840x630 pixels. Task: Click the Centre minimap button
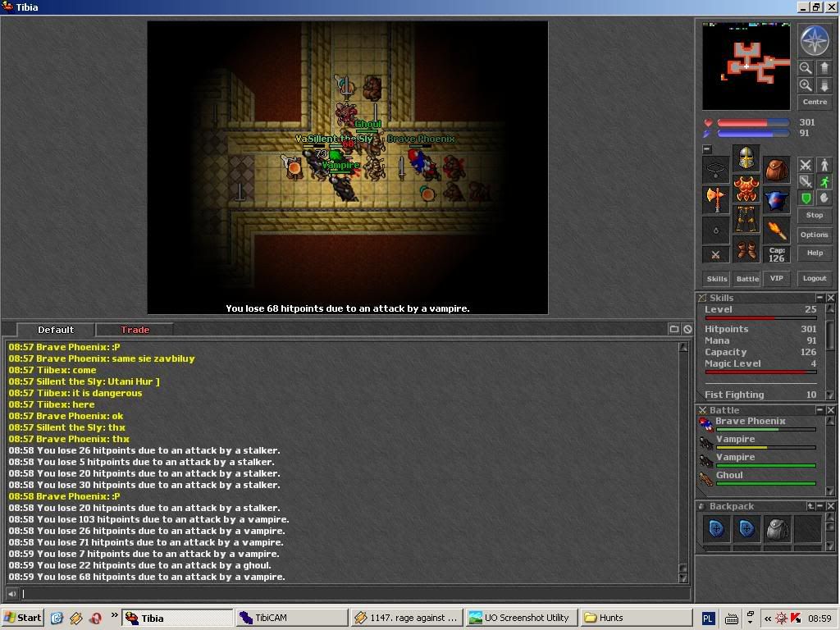pos(815,102)
